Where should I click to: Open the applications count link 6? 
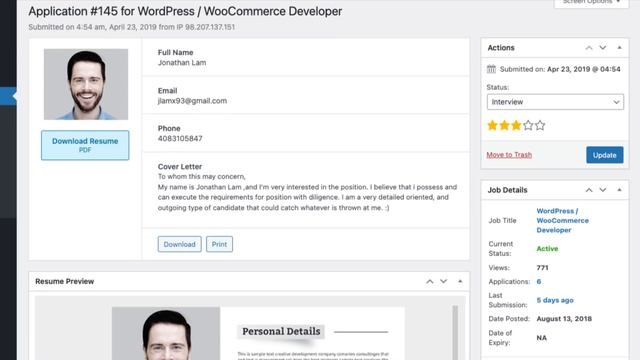click(x=539, y=282)
